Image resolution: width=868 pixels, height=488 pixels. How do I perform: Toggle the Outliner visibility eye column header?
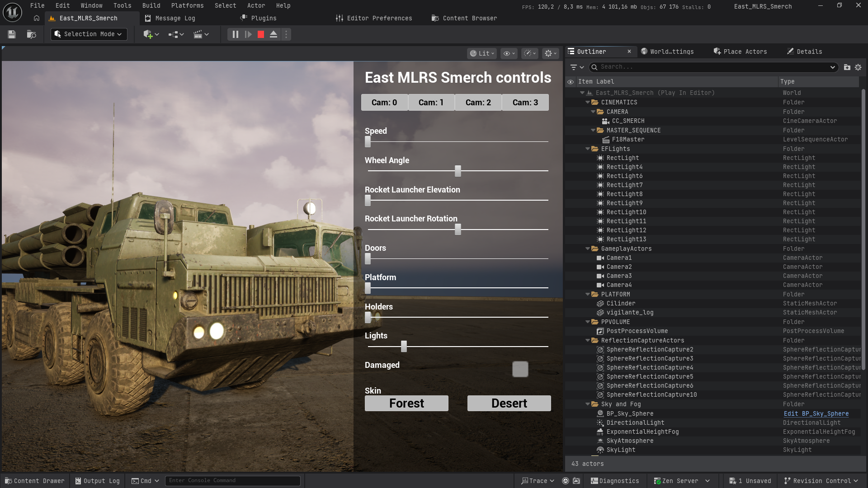[571, 82]
